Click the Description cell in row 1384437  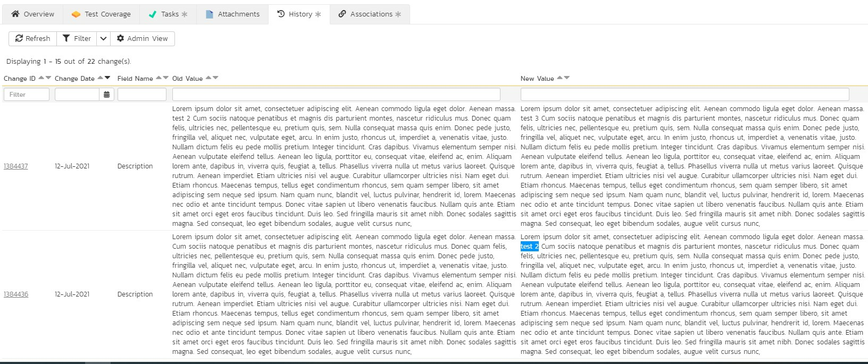135,166
